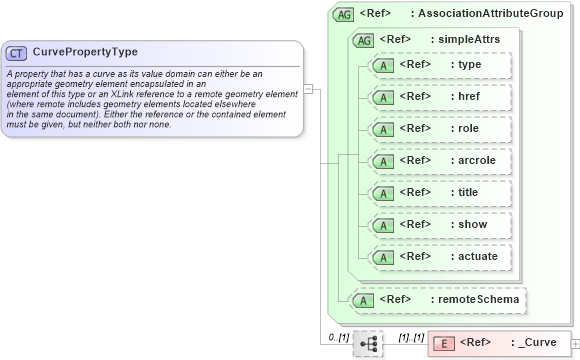Select the arcrole attribute label
Screen dimensions: 580x360
(477, 160)
